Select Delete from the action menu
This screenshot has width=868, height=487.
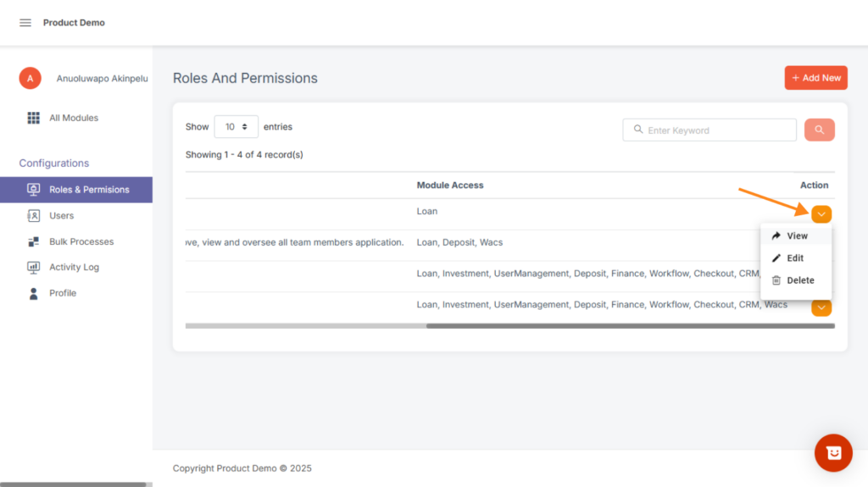click(x=799, y=280)
